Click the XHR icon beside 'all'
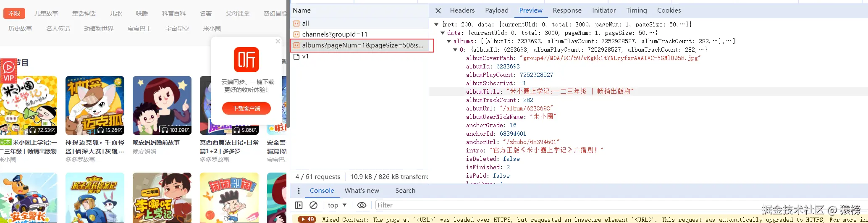Image resolution: width=868 pixels, height=223 pixels. click(296, 24)
